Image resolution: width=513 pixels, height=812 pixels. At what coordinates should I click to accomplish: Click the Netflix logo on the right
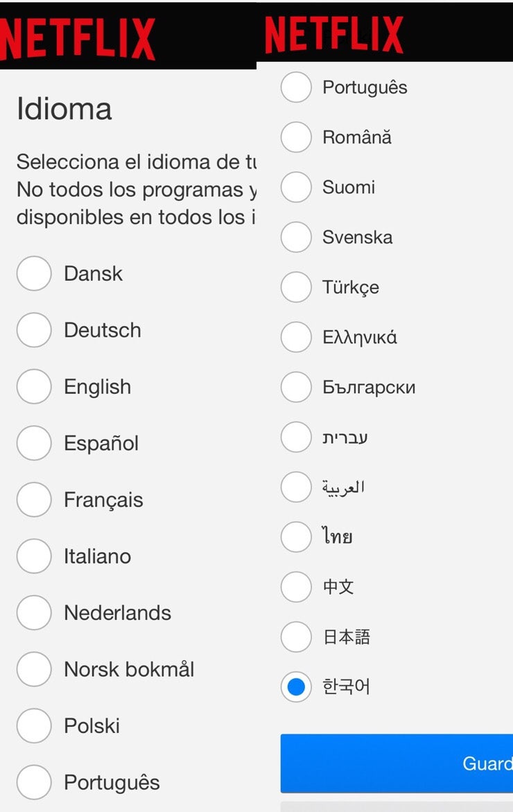coord(333,35)
